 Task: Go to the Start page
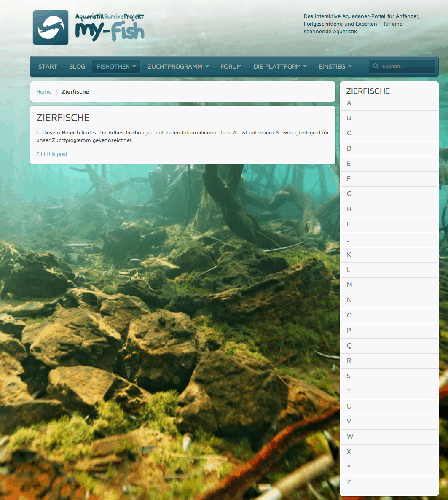tap(48, 67)
